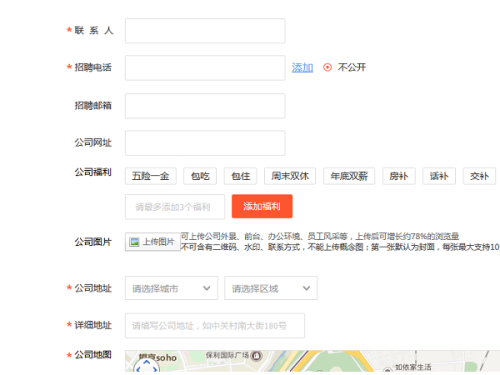The height and width of the screenshot is (375, 500).
Task: Open the 请选择城市 city dropdown
Action: pos(171,288)
